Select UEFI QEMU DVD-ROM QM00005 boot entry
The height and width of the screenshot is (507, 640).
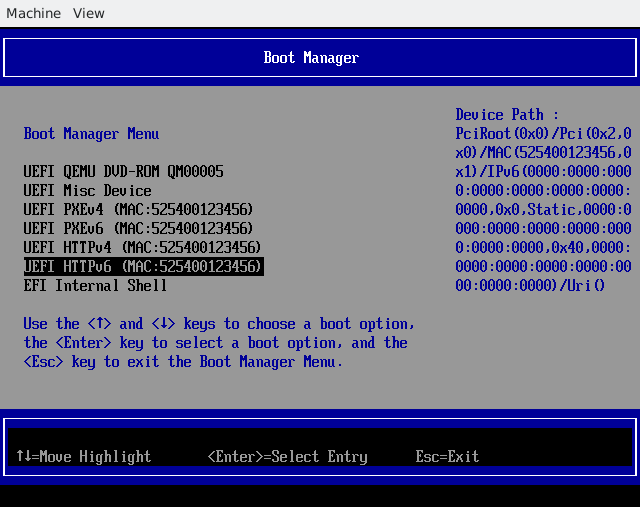(x=123, y=172)
